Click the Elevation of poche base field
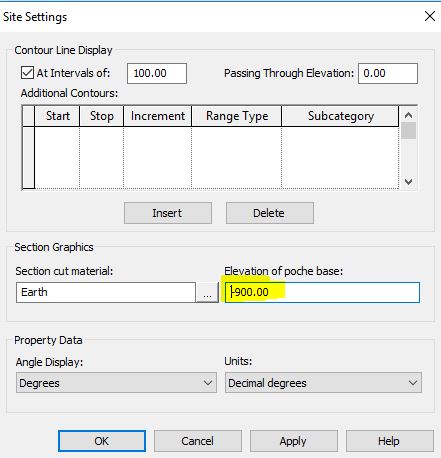Screen dimensions: 441x458 coord(322,292)
